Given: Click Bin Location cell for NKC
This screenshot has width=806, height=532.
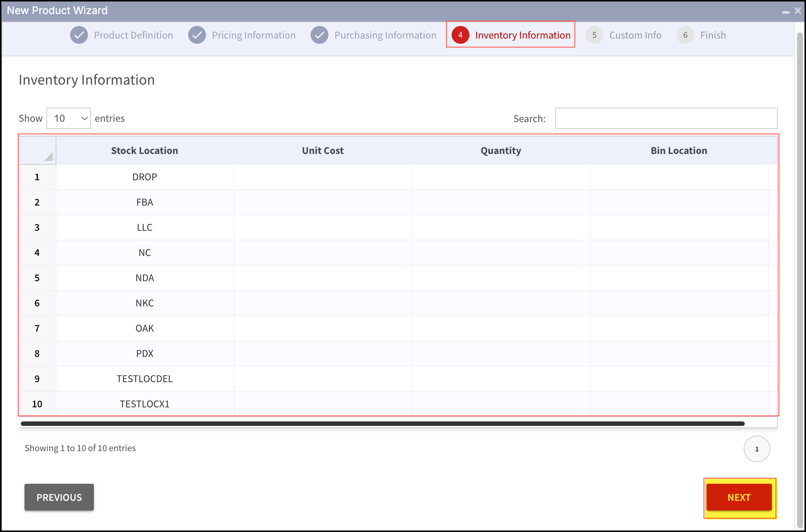Looking at the screenshot, I should (679, 303).
